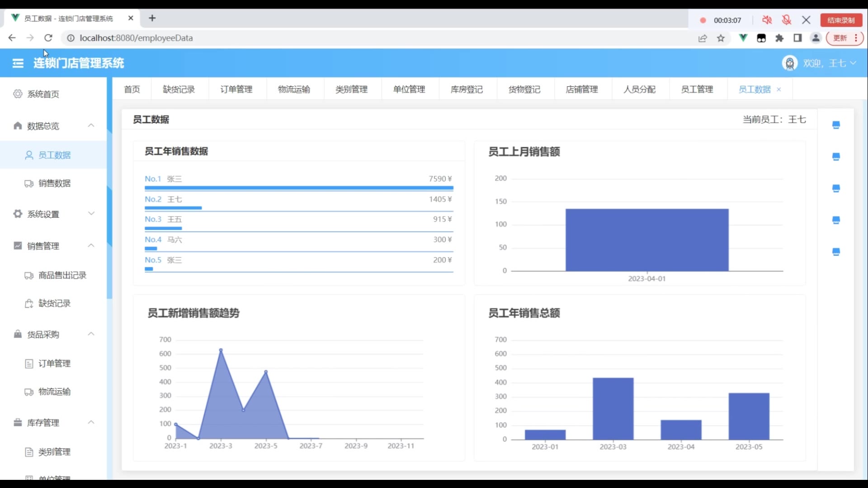Click browser bookmark star icon
Screen dimensions: 868x488
[721, 38]
